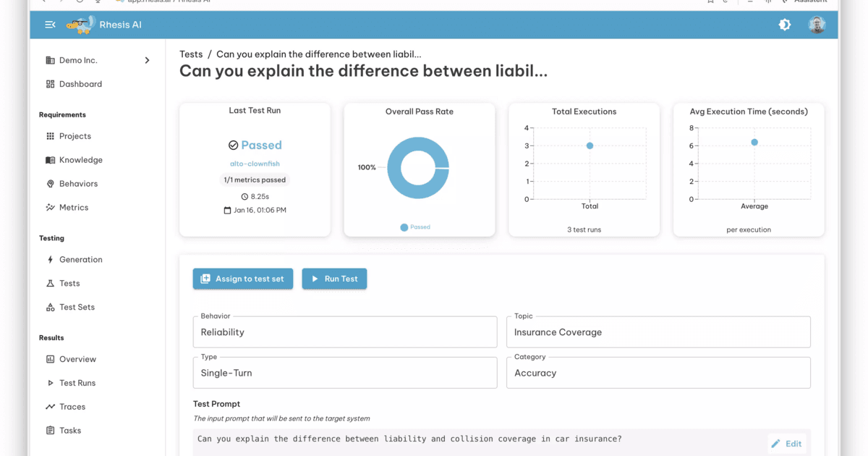Click the Assign to test set plus icon
868x456 pixels.
point(205,279)
